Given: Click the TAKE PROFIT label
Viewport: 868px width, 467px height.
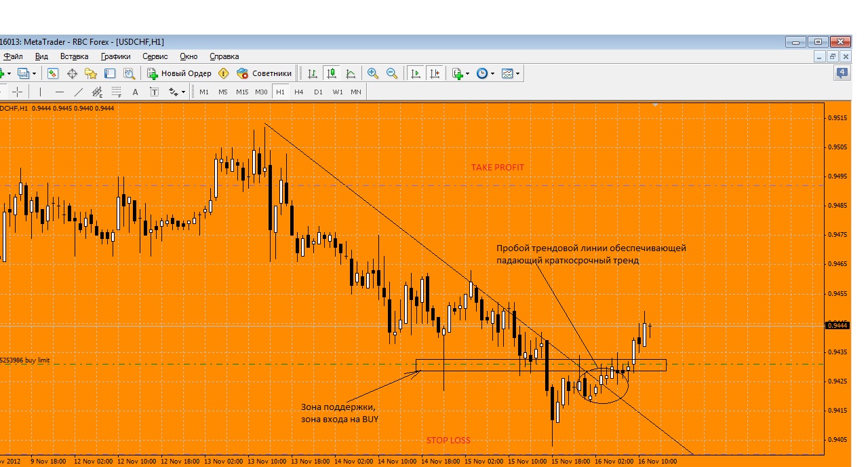Looking at the screenshot, I should point(498,167).
